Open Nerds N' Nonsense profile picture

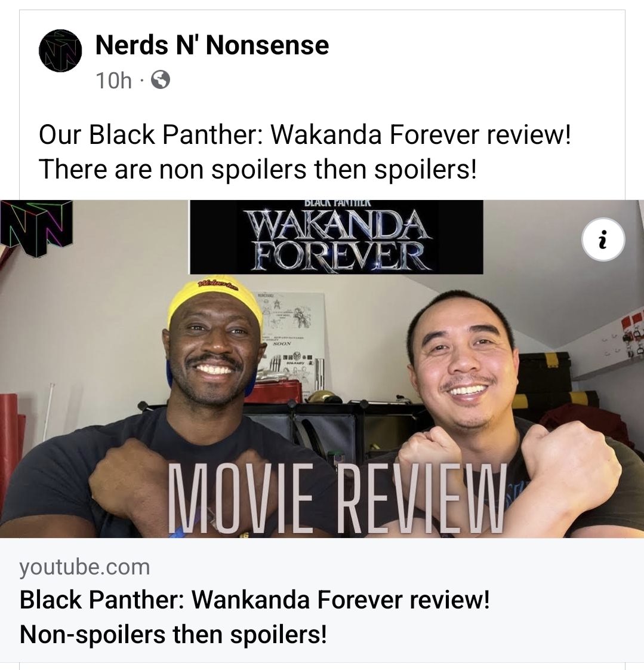coord(60,50)
